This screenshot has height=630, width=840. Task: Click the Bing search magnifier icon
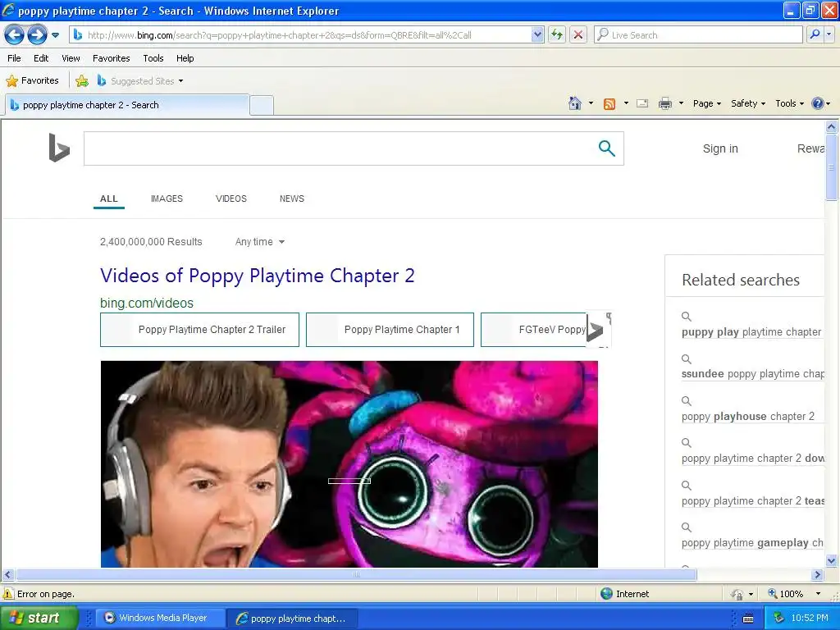pyautogui.click(x=606, y=148)
